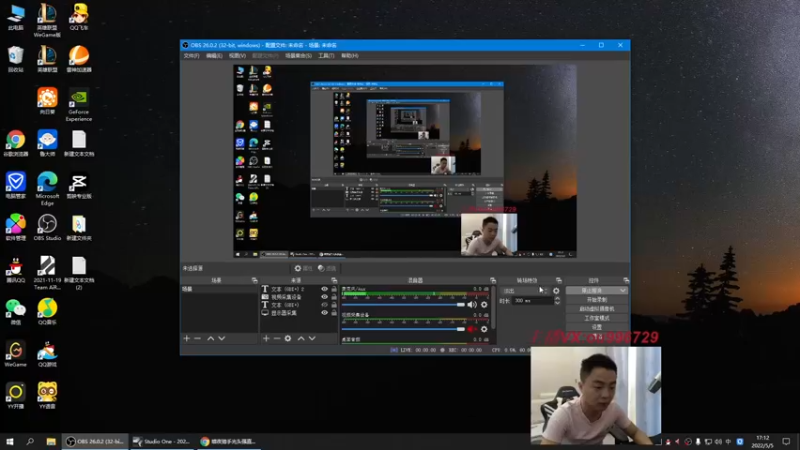The height and width of the screenshot is (450, 800).
Task: Pop out the Scenes dock panel
Action: [x=255, y=280]
